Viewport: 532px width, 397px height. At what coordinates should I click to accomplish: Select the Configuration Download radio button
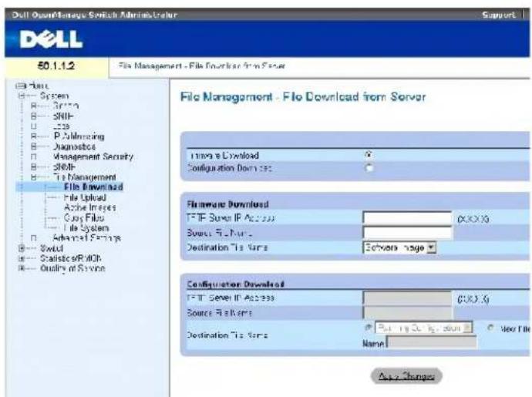click(x=369, y=167)
